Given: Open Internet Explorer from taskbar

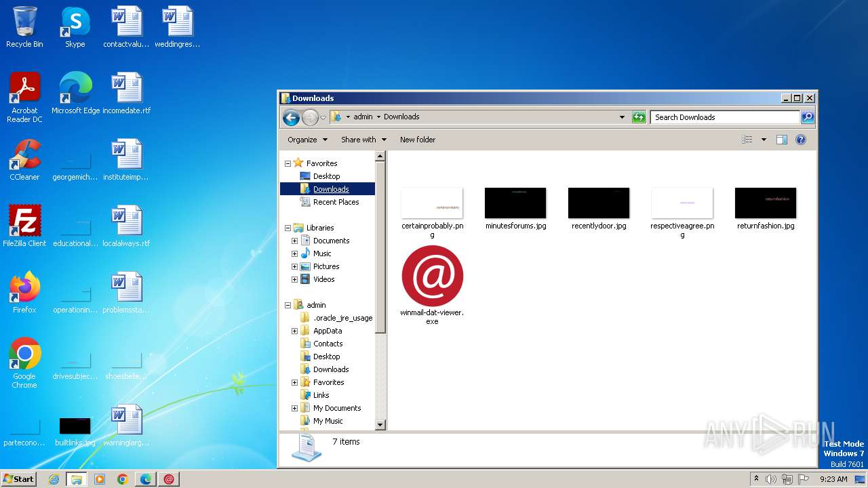Looking at the screenshot, I should coord(54,479).
